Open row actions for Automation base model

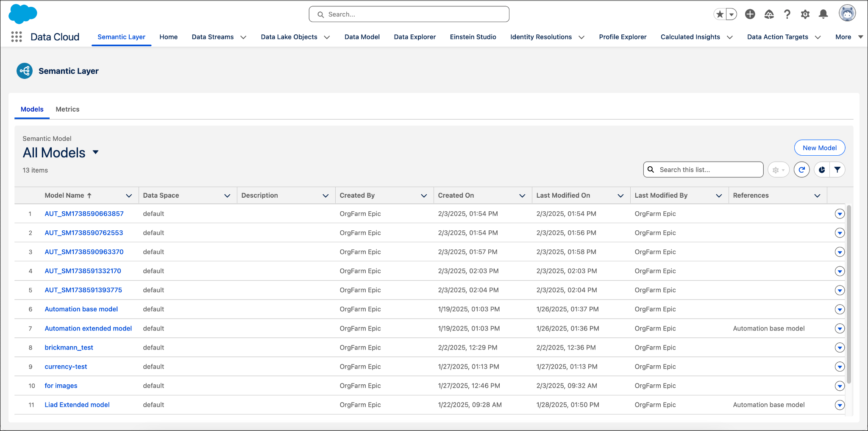coord(840,309)
